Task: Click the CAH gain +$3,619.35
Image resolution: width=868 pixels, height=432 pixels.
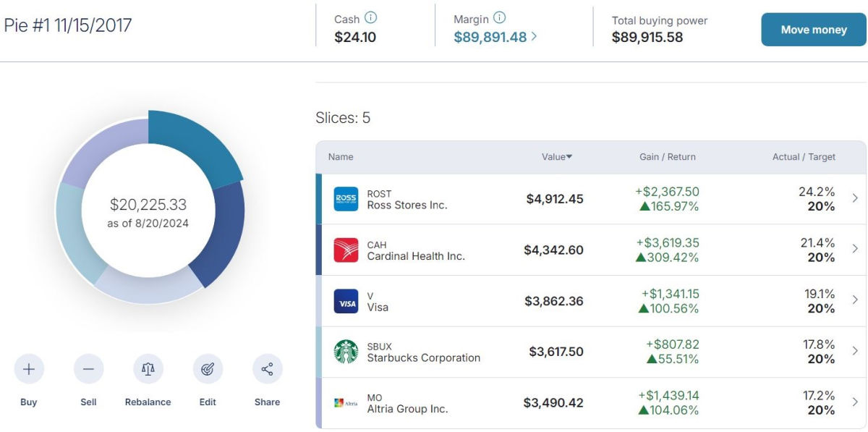Action: [668, 242]
